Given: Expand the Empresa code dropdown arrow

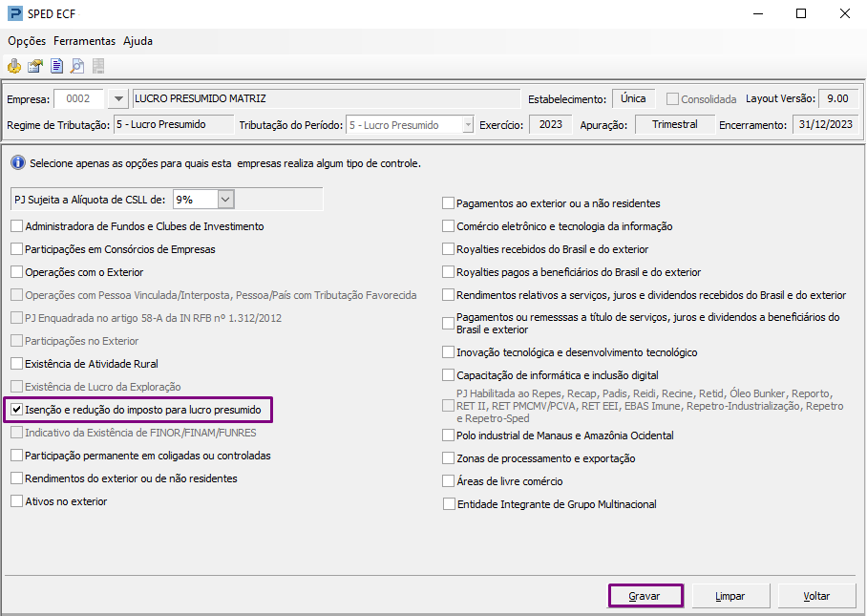Looking at the screenshot, I should (x=117, y=99).
